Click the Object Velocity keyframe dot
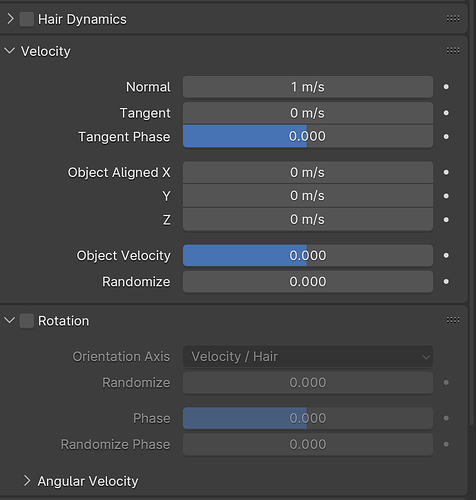476x500 pixels. pos(446,255)
